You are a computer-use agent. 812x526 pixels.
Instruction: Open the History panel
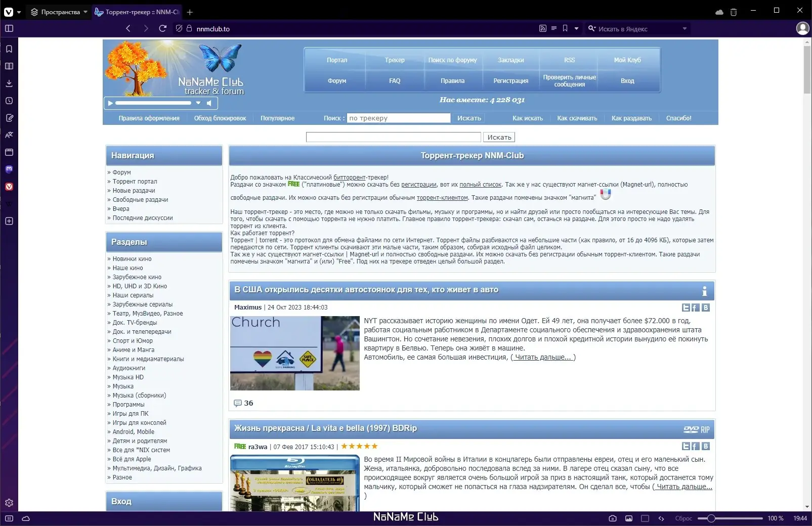9,101
